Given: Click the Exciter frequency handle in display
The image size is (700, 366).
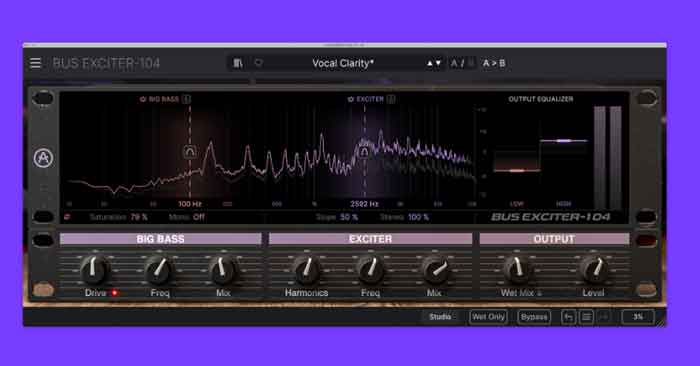Looking at the screenshot, I should (x=364, y=152).
